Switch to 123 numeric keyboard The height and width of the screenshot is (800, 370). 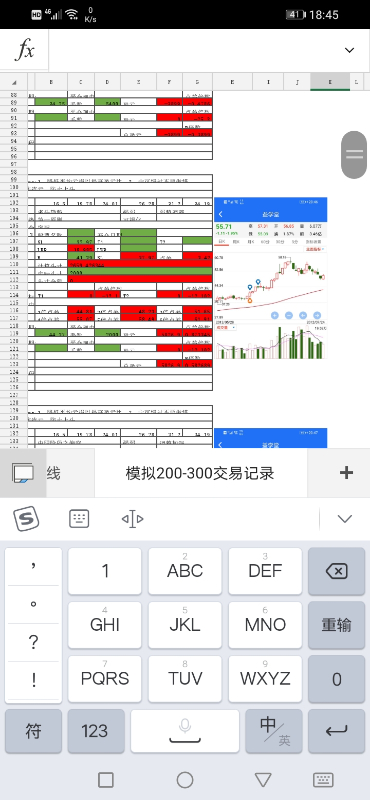(x=96, y=731)
